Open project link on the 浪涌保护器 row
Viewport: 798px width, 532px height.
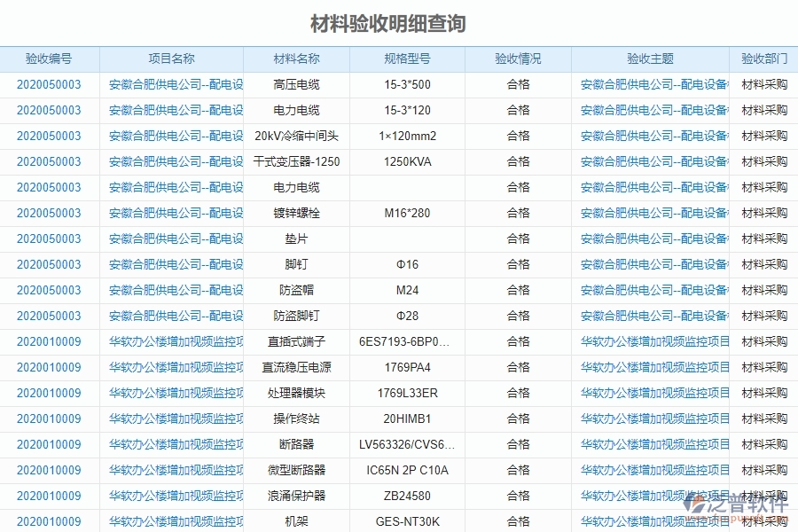click(x=173, y=496)
